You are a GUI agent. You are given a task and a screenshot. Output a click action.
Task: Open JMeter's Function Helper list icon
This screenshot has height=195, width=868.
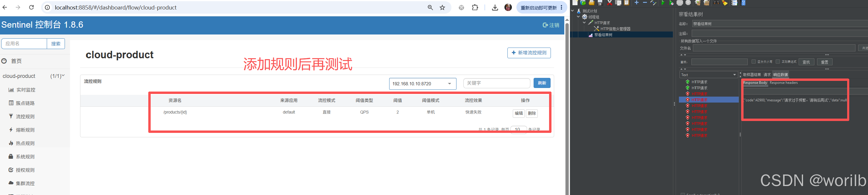point(734,3)
